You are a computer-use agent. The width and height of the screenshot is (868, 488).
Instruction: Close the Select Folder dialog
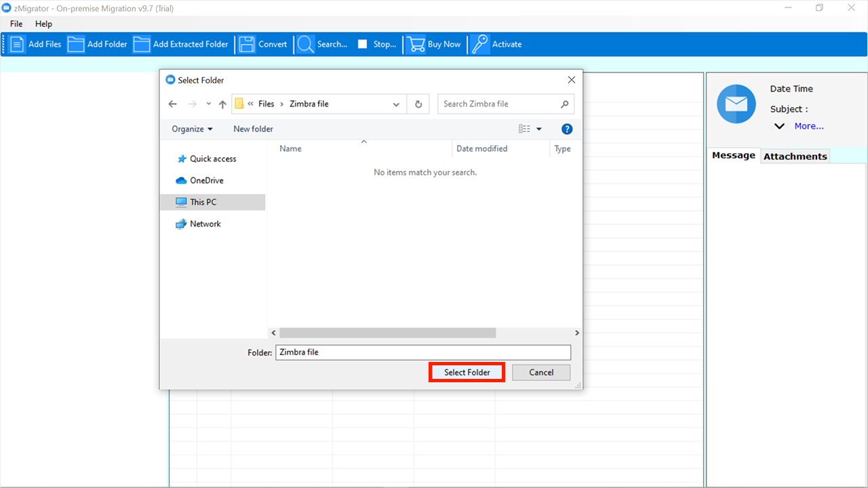click(571, 80)
